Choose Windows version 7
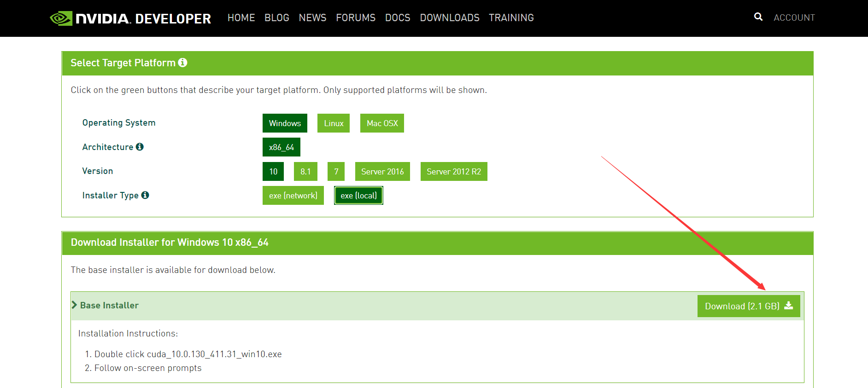 coord(336,172)
